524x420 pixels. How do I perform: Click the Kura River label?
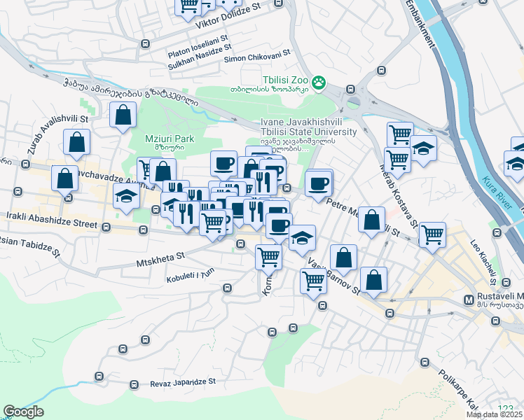point(497,192)
